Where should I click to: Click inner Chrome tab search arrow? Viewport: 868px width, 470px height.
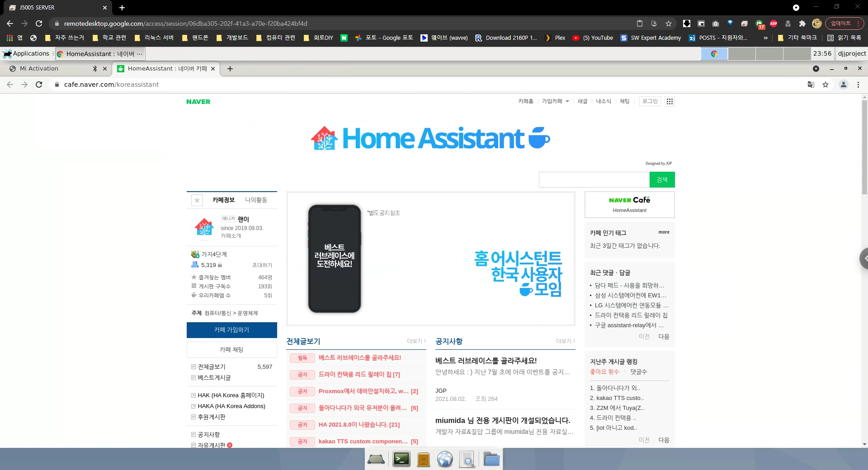(816, 69)
